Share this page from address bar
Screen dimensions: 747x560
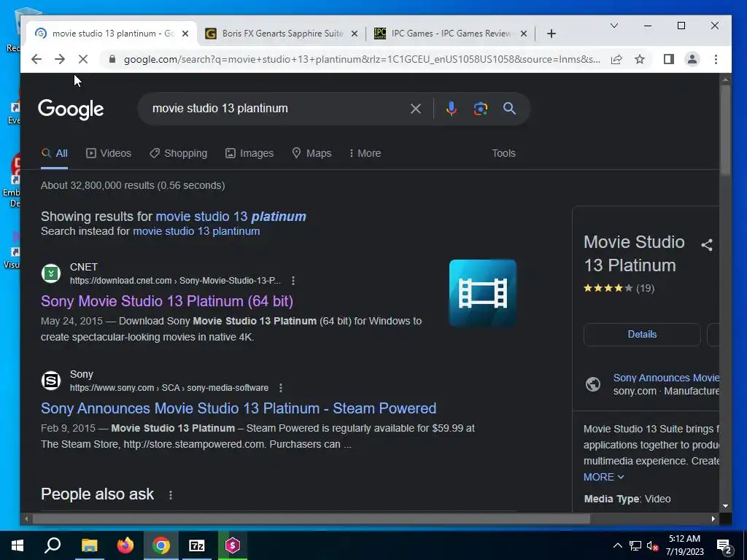tap(616, 59)
